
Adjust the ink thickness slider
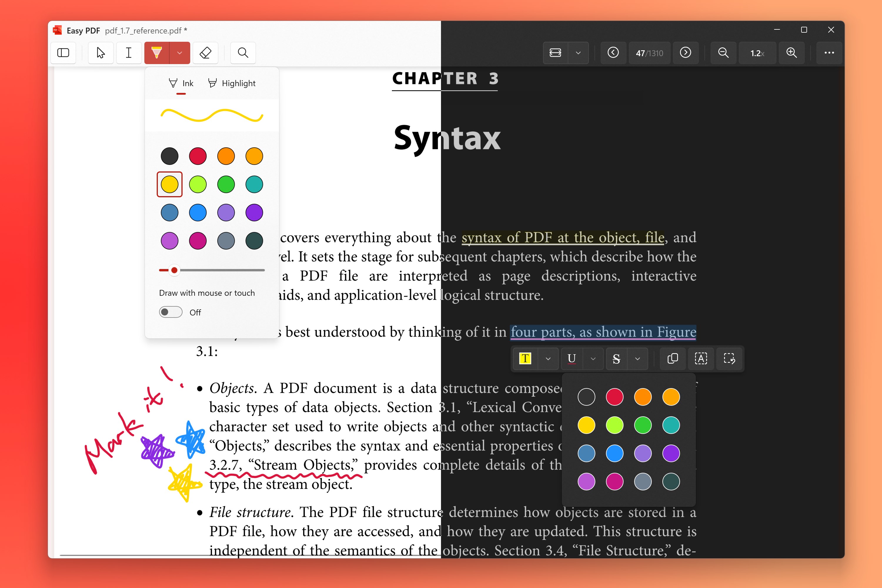click(212, 270)
